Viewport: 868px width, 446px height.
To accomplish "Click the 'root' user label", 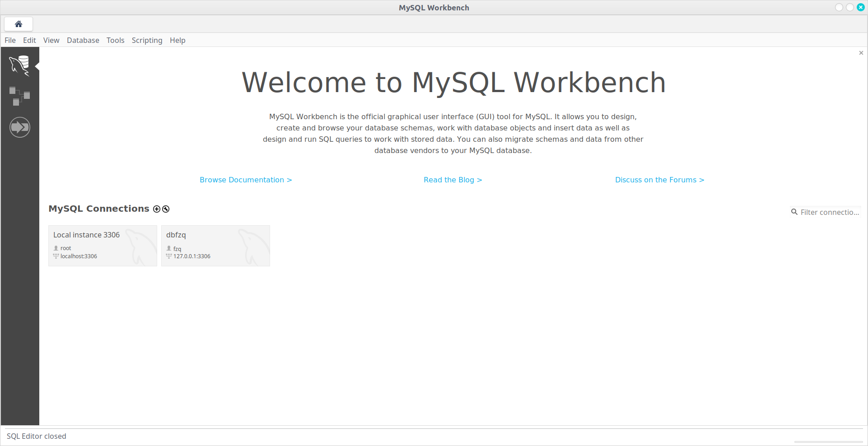I will click(x=66, y=248).
